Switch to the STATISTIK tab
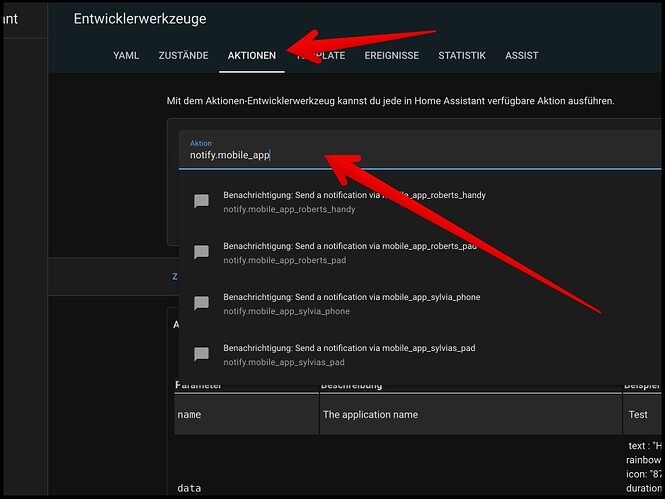 click(x=462, y=56)
